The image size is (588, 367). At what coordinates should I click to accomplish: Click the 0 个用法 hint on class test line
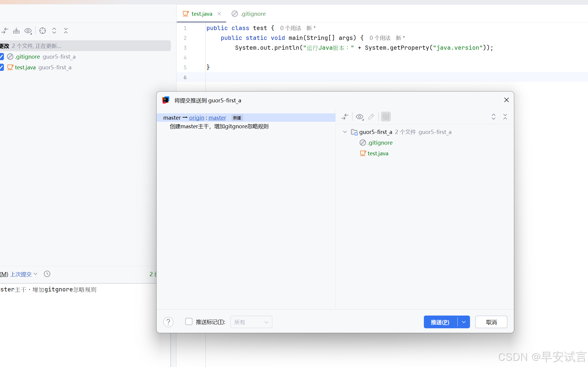tap(290, 28)
